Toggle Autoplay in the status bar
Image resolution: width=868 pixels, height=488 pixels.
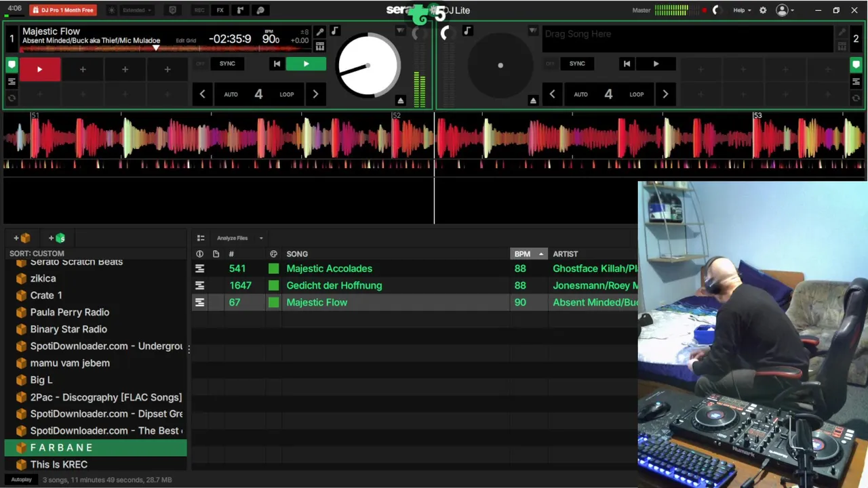[x=22, y=480]
